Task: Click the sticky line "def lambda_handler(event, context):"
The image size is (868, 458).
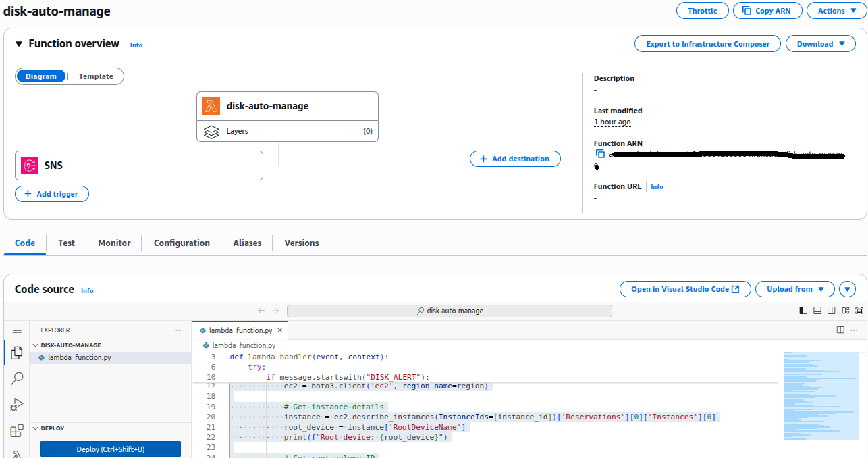Action: [309, 357]
